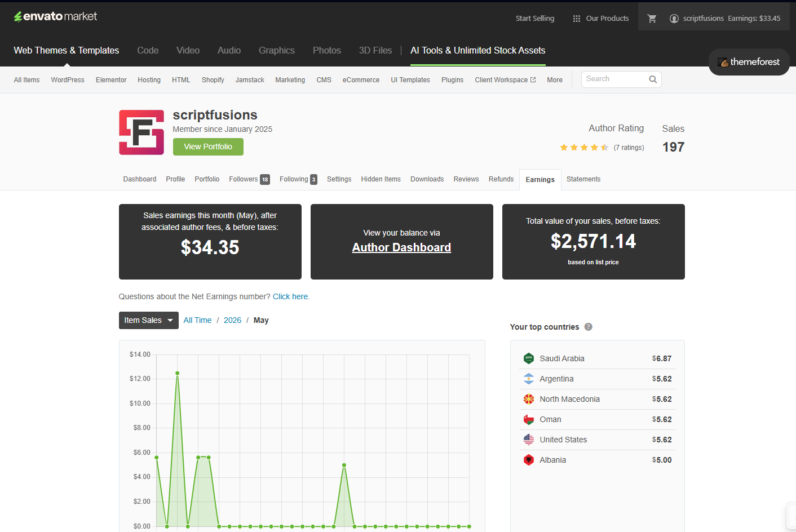Screen dimensions: 796x532
Task: Click the (7 ratings) text
Action: (x=629, y=148)
